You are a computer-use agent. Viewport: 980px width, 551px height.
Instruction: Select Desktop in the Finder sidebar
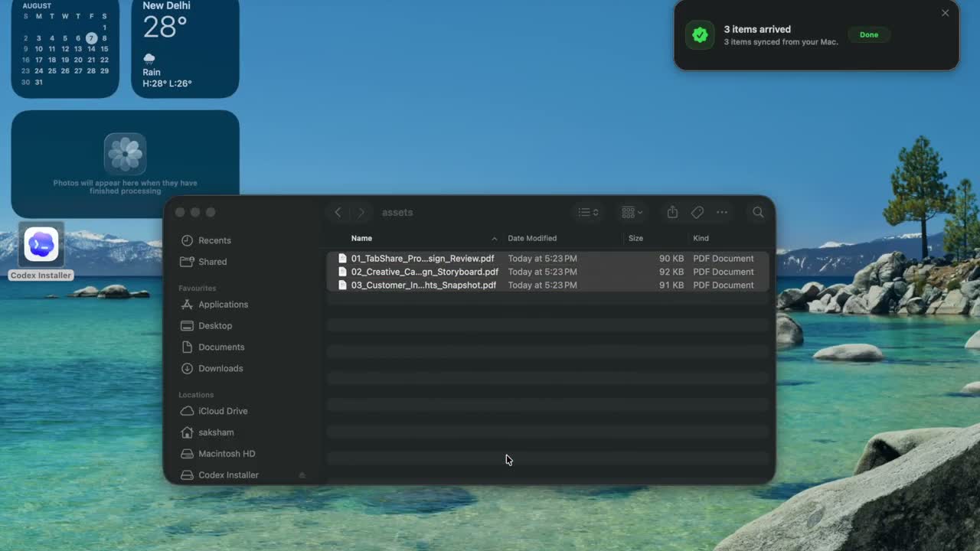[215, 326]
